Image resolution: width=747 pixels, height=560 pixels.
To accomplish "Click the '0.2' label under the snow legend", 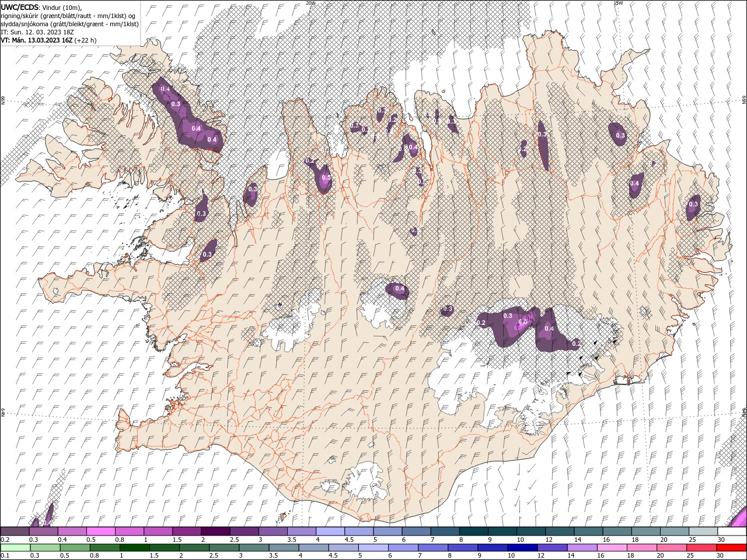I will 5,540.
